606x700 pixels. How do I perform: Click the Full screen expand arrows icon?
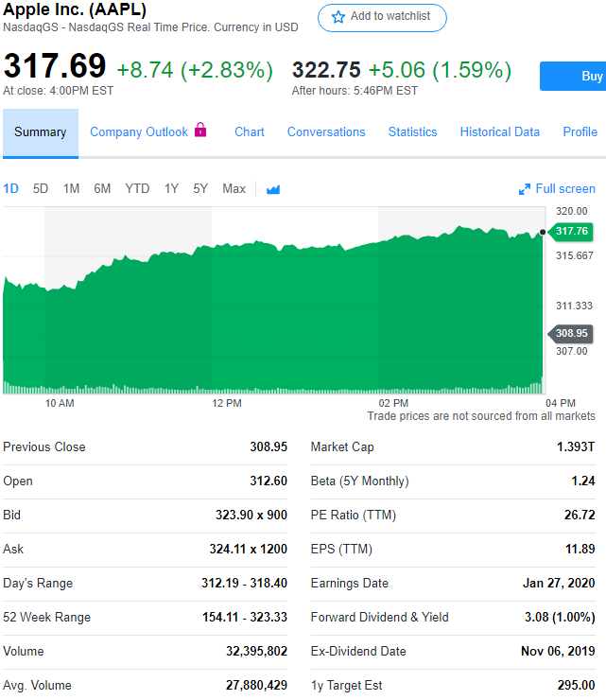(525, 189)
